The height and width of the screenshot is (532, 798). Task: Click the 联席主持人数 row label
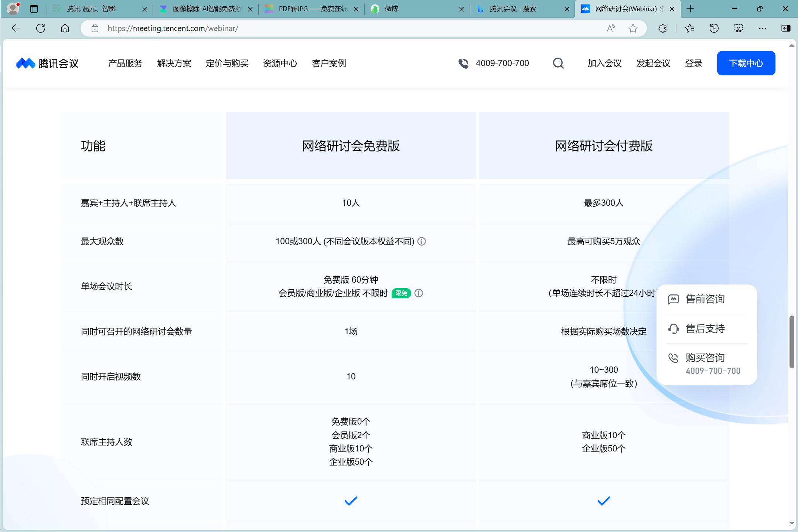point(107,442)
